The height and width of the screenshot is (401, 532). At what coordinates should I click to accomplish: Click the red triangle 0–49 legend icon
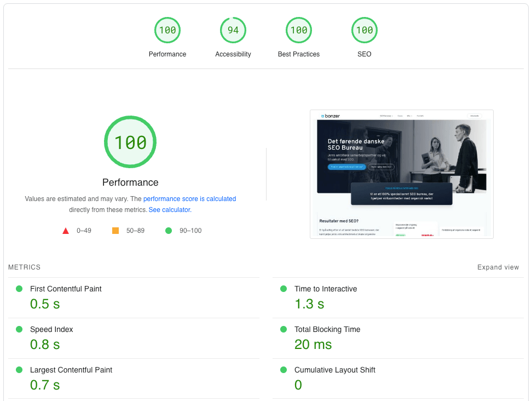coord(66,231)
